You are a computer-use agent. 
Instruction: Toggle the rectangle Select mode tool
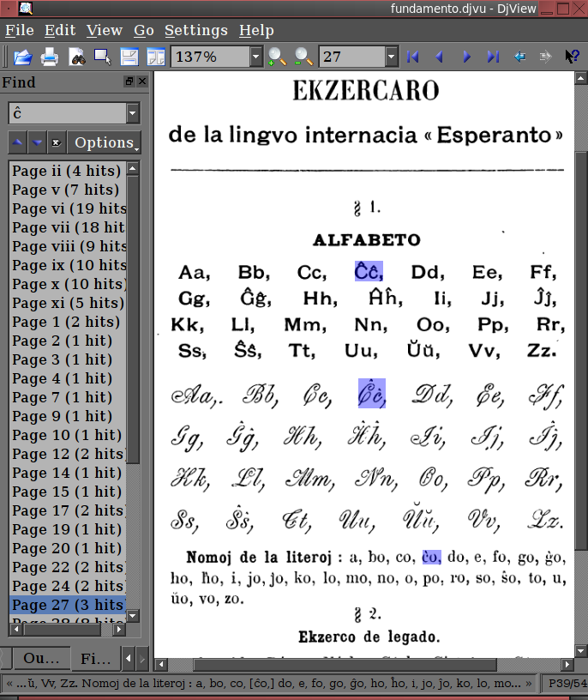tap(103, 57)
